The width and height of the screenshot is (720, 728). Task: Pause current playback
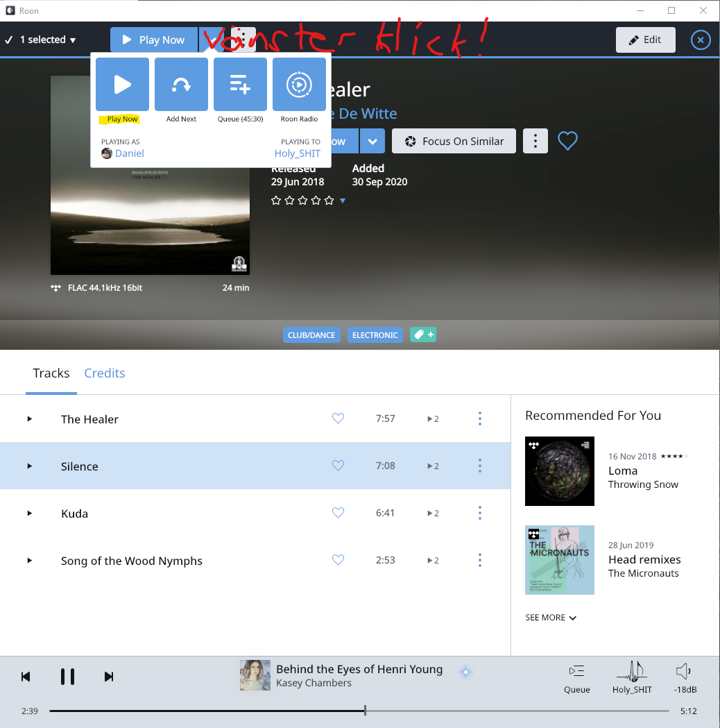(x=68, y=677)
